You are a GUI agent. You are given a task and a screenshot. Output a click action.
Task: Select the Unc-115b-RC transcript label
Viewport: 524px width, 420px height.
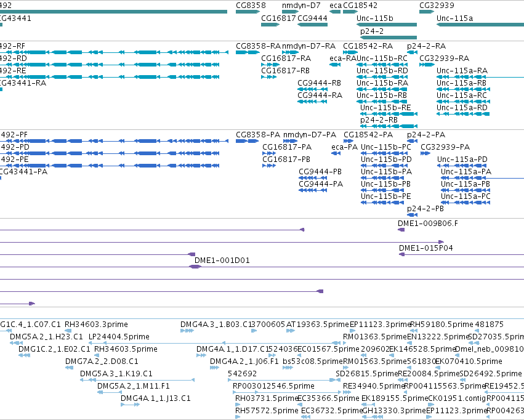pos(382,58)
